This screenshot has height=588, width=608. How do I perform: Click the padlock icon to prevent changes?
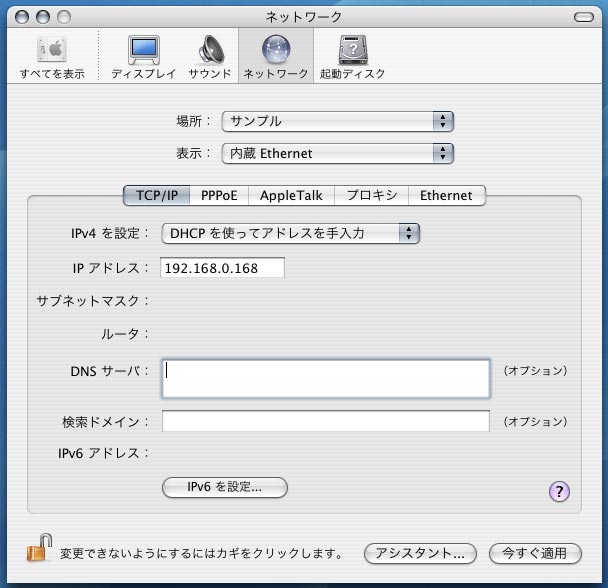(39, 548)
